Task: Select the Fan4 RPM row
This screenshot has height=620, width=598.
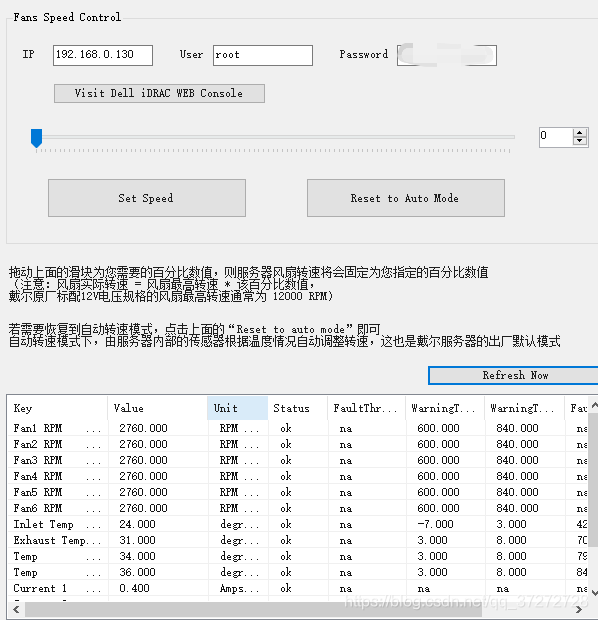Action: [x=298, y=476]
